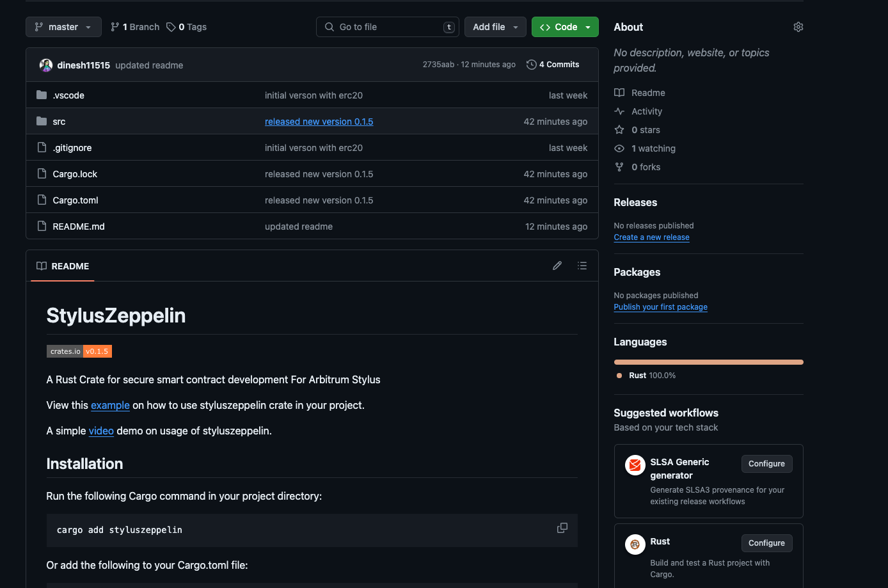Click the search magnifier icon in Go to file
This screenshot has height=588, width=888.
coord(329,27)
